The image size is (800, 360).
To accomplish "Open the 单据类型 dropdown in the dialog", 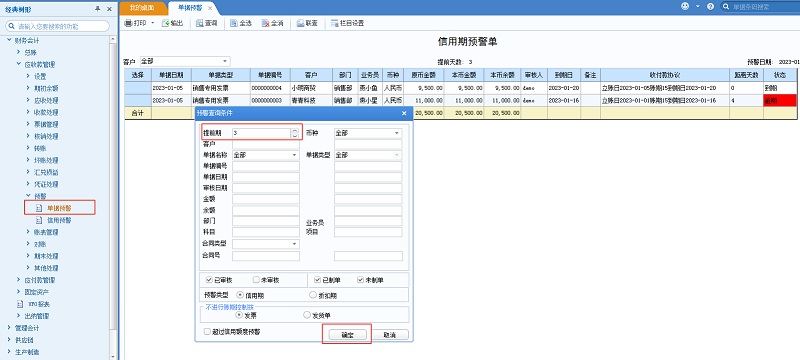I will (397, 155).
